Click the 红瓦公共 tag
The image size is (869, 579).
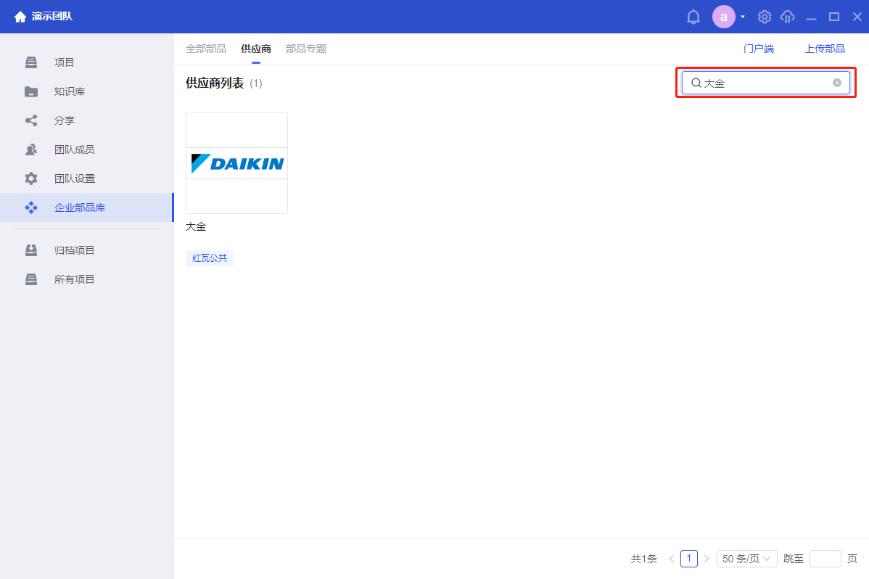(x=209, y=258)
